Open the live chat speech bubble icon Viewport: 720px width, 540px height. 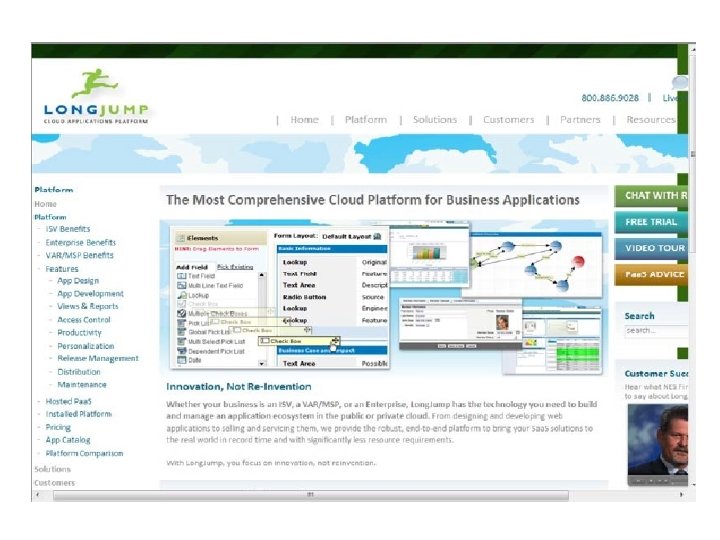click(680, 83)
